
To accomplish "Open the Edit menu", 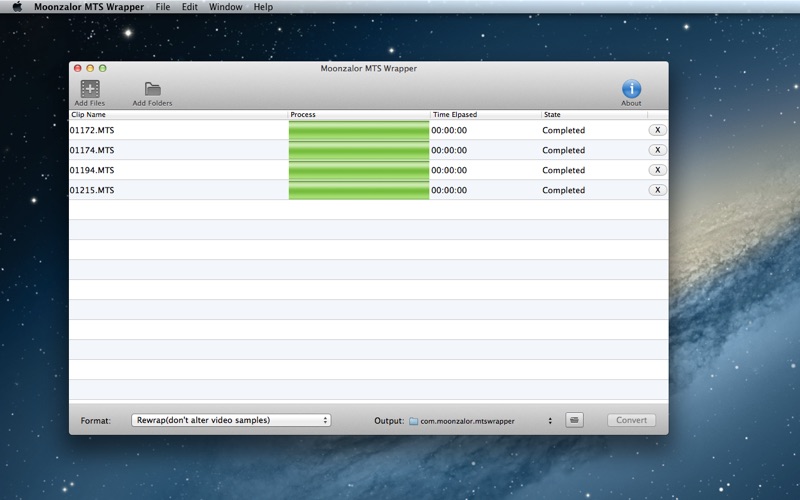I will click(x=190, y=7).
